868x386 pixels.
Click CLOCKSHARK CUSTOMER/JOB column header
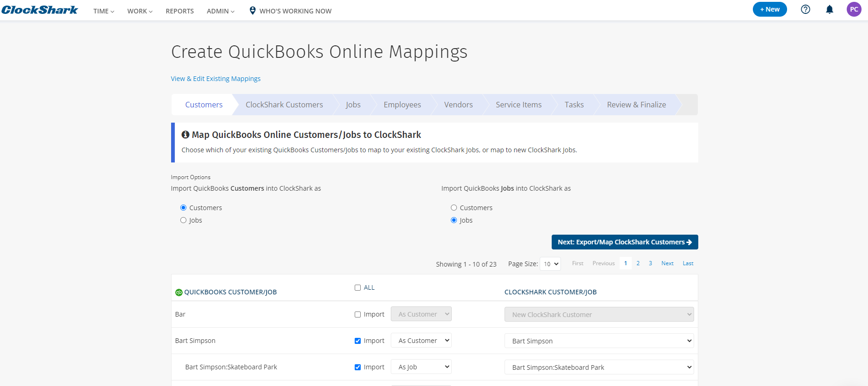coord(550,293)
